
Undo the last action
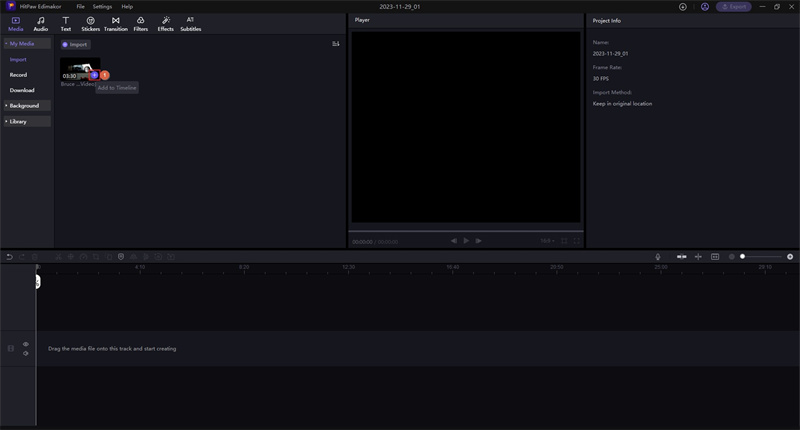coord(9,257)
